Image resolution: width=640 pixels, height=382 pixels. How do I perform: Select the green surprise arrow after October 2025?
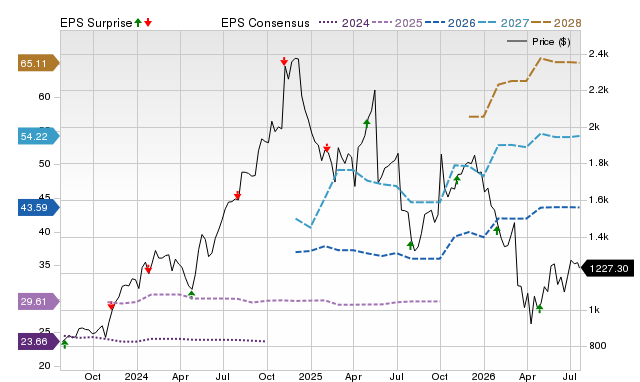coord(457,180)
